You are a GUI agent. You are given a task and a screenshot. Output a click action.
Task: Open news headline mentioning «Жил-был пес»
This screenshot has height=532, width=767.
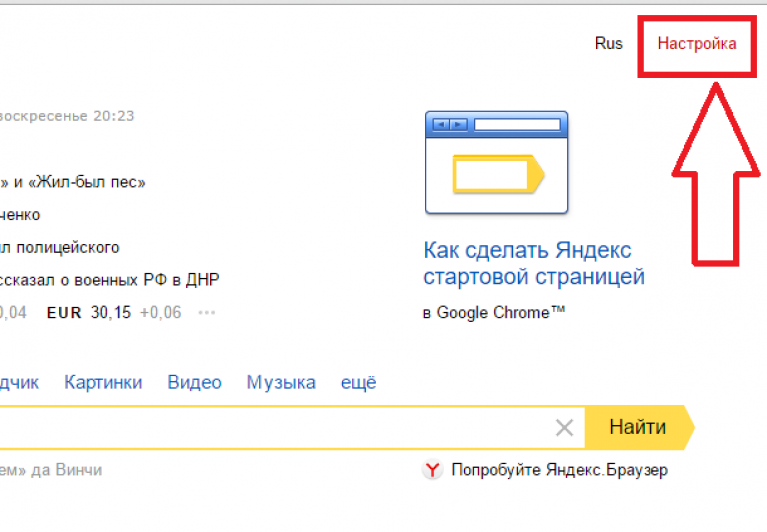[73, 182]
